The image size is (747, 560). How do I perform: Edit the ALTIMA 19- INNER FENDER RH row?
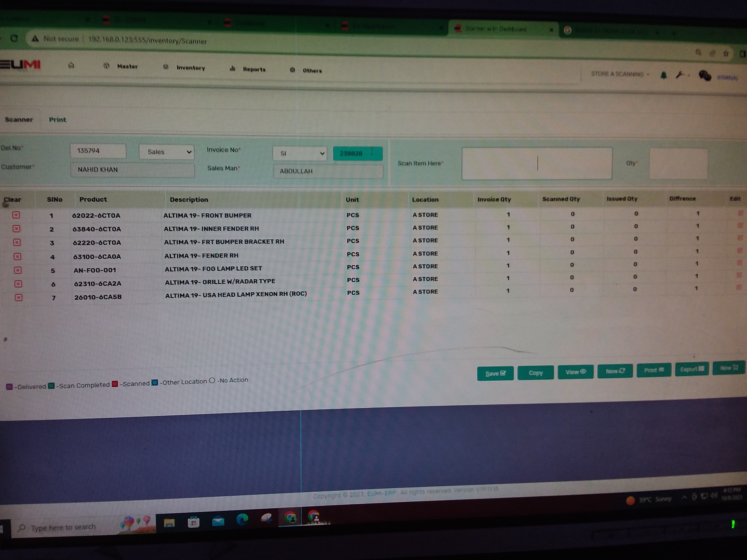pos(740,226)
